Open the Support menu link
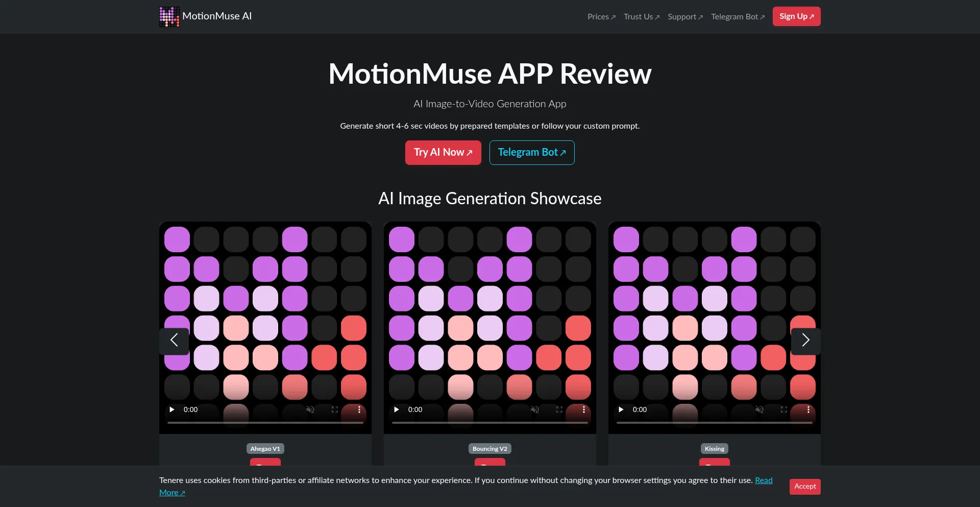 point(685,17)
